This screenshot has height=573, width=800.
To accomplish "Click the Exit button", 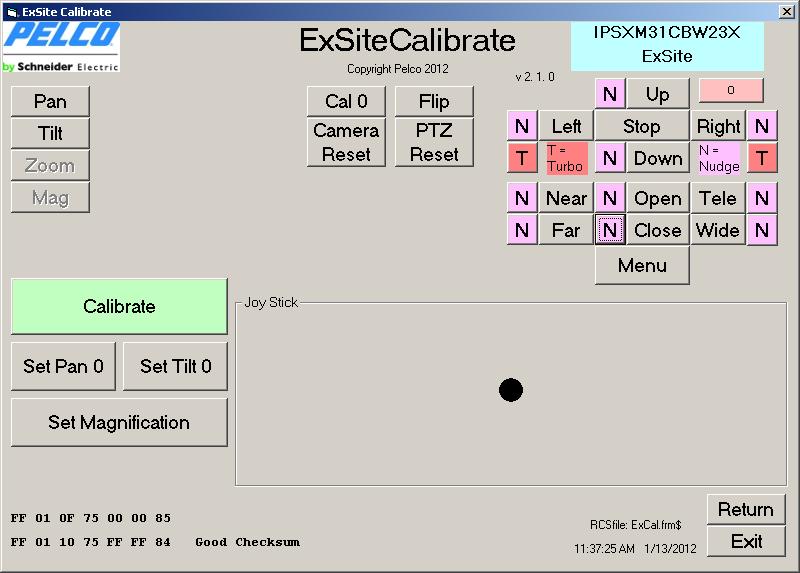I will 746,541.
